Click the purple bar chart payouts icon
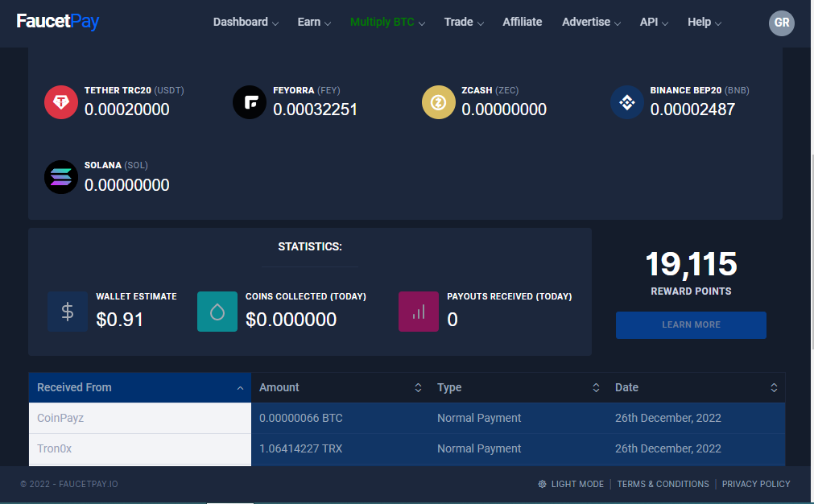Viewport: 814px width, 504px height. click(x=419, y=312)
